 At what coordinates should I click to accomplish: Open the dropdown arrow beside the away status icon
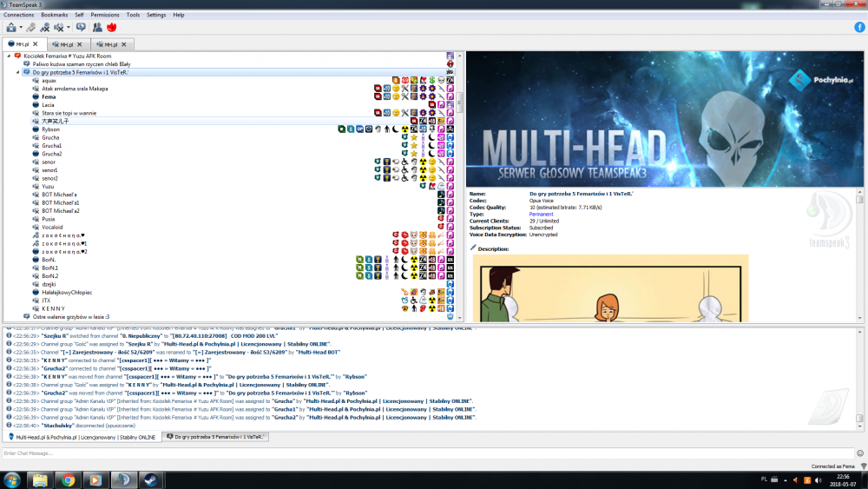pos(19,27)
